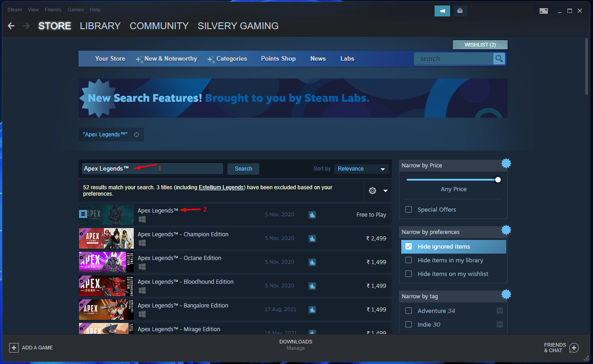Open the Octane Edition thumbnail
The image size is (593, 364).
pos(106,262)
